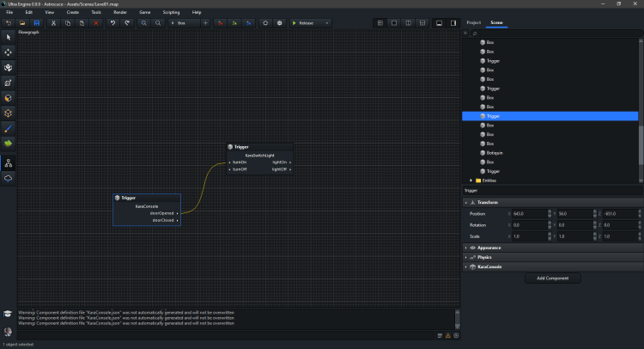
Task: Expand the Appearance properties section
Action: 489,248
